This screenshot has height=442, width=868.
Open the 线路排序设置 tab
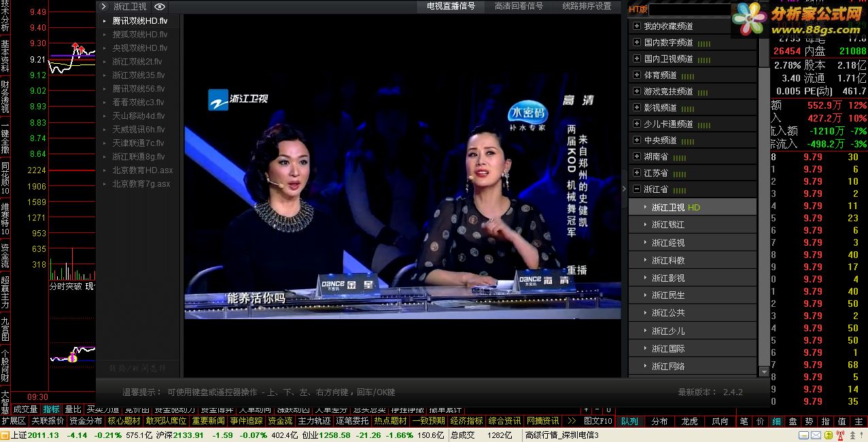(587, 6)
